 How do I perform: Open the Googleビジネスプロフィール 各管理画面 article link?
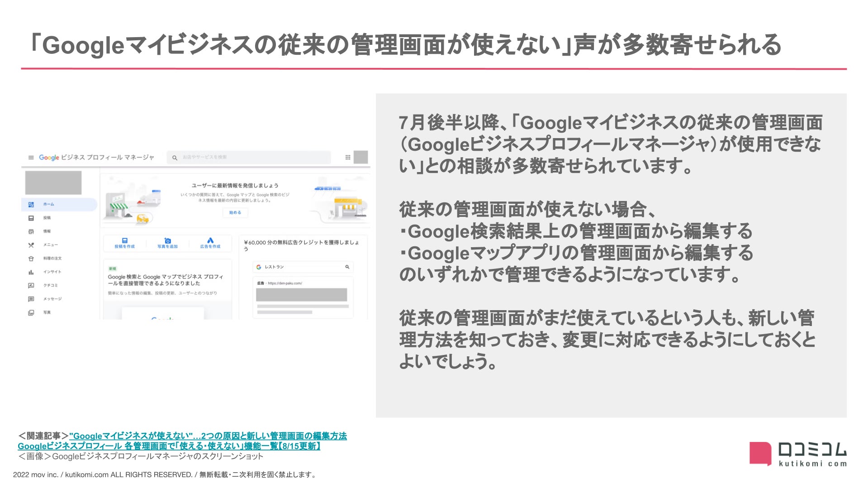click(169, 446)
